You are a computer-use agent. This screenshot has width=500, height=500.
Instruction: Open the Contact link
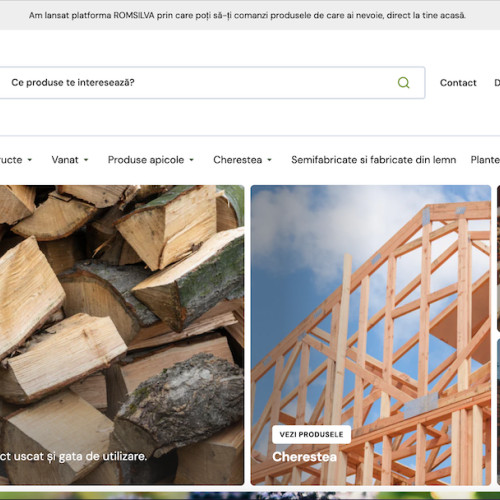458,83
